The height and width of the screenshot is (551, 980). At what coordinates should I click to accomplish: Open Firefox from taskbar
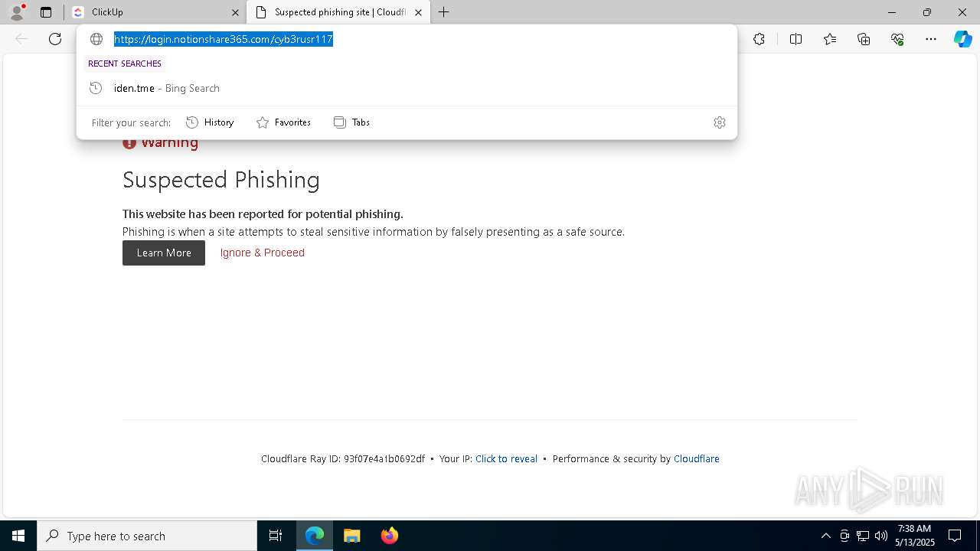click(x=389, y=536)
